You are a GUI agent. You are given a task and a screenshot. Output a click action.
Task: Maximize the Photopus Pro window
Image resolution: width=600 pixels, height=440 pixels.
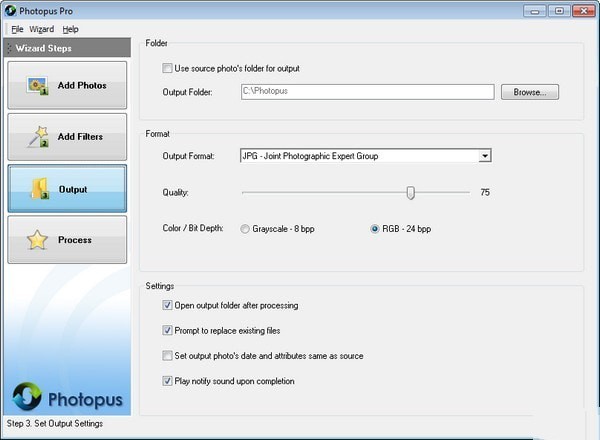coord(559,11)
